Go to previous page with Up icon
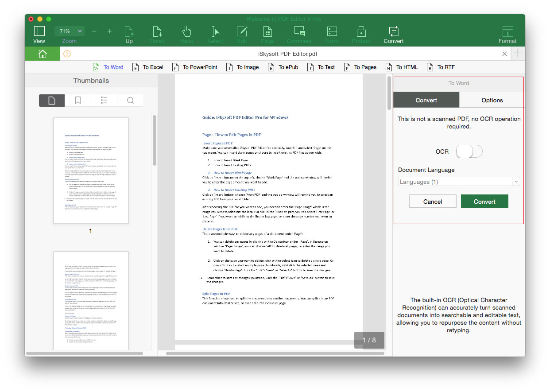 pos(129,31)
